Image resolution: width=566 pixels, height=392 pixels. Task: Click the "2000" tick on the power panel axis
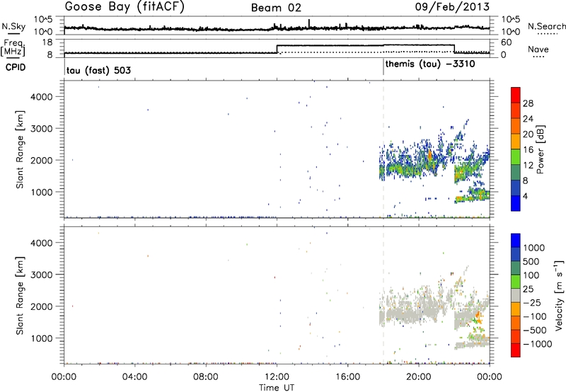(42, 160)
